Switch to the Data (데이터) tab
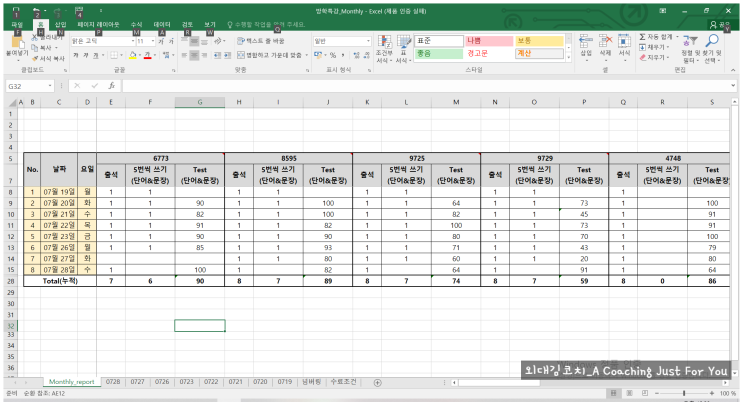This screenshot has height=402, width=743. click(x=162, y=25)
